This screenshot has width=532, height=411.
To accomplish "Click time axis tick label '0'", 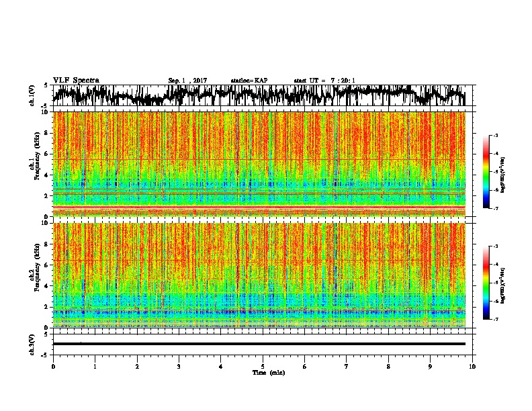I will (x=53, y=366).
